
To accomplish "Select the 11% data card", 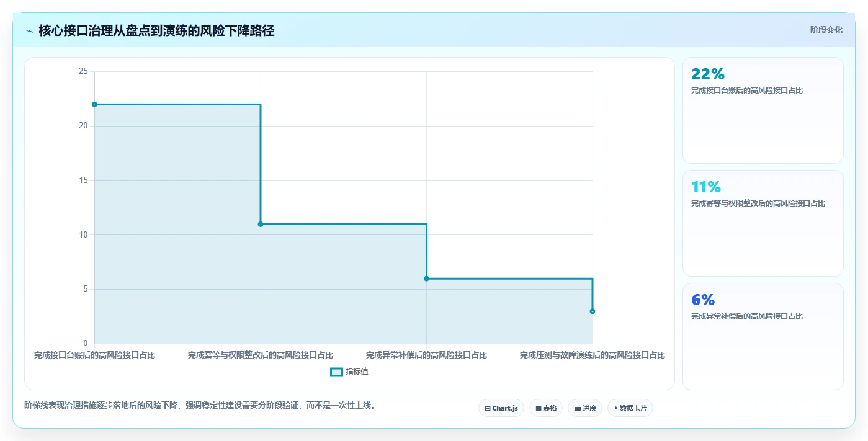I will pos(763,223).
